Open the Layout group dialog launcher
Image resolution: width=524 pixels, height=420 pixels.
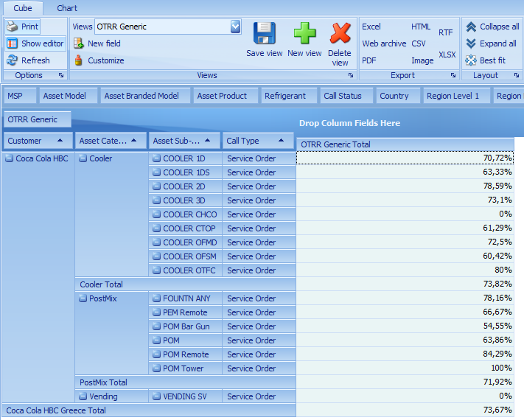(517, 75)
